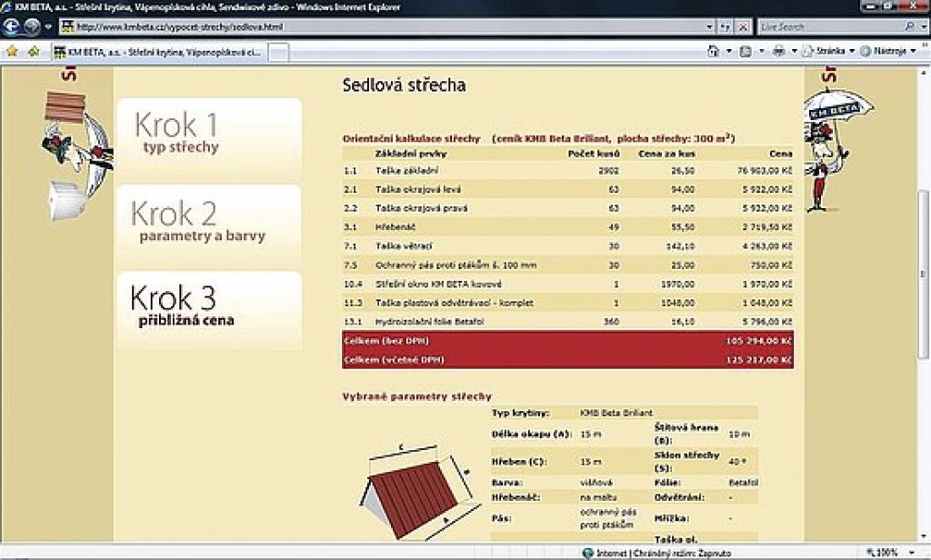931x560 pixels.
Task: Open a new blank tab
Action: pos(279,52)
